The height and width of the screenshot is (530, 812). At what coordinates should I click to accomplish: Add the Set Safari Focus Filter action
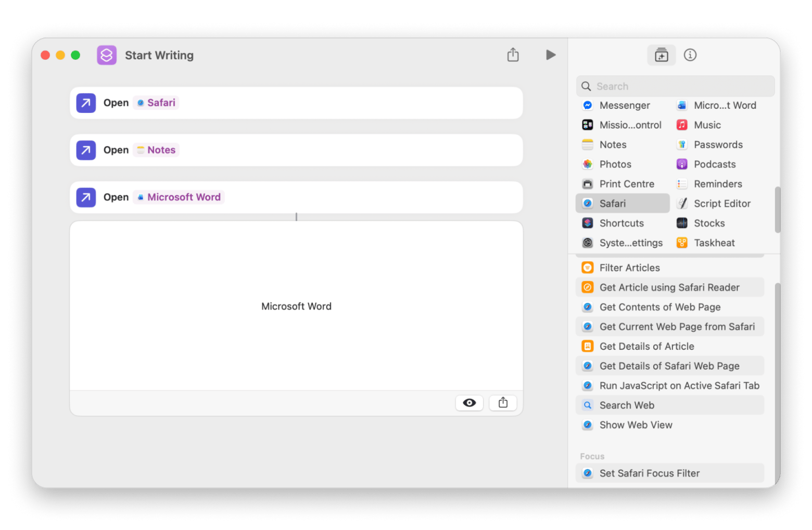670,473
